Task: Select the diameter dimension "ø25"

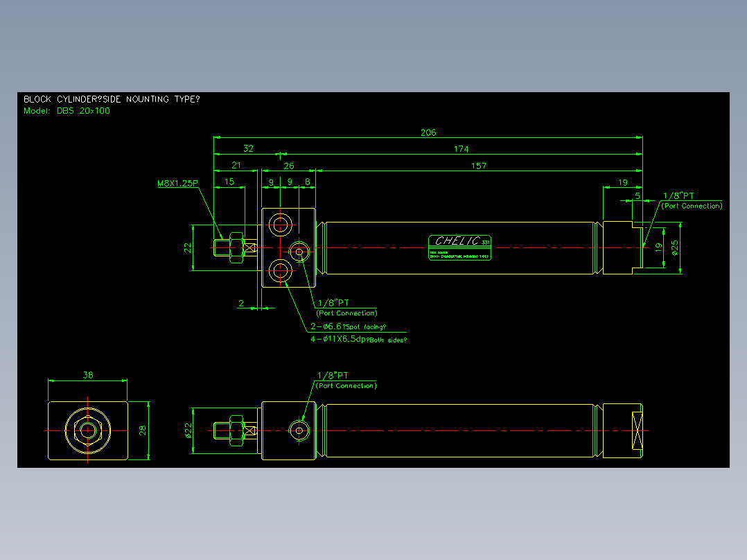Action: point(675,248)
